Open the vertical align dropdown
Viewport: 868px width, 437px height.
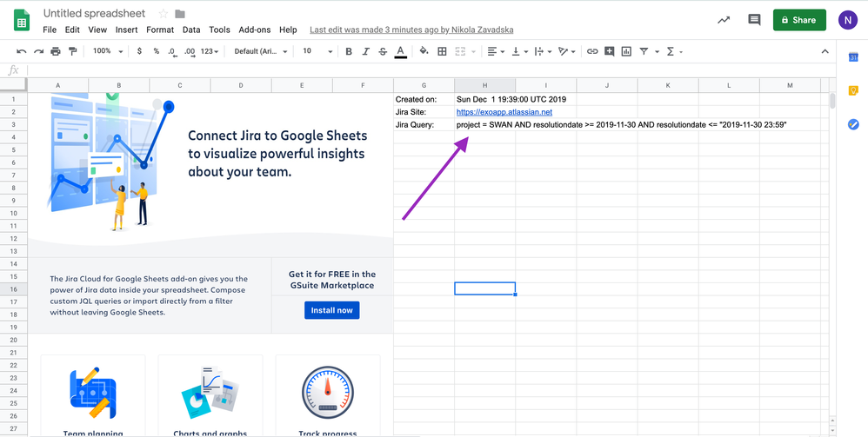(x=519, y=51)
